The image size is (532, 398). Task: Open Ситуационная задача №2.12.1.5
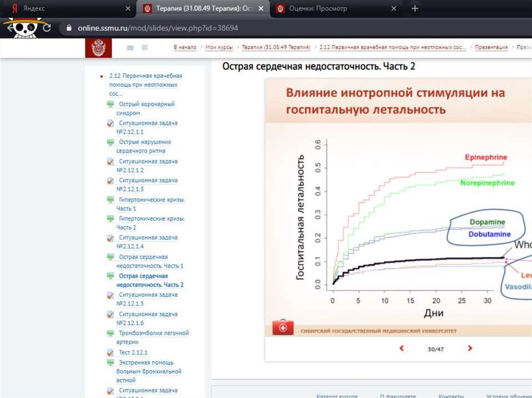pyautogui.click(x=147, y=299)
